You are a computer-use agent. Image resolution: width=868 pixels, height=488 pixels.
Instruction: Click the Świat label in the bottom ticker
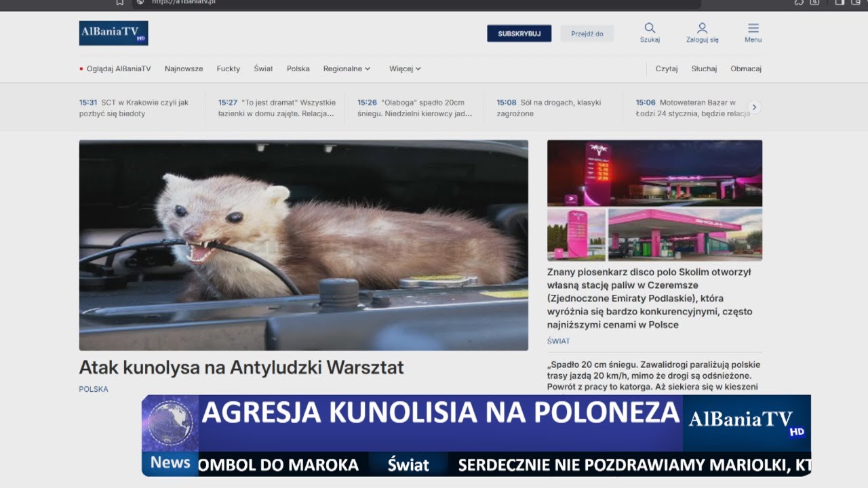(x=408, y=464)
